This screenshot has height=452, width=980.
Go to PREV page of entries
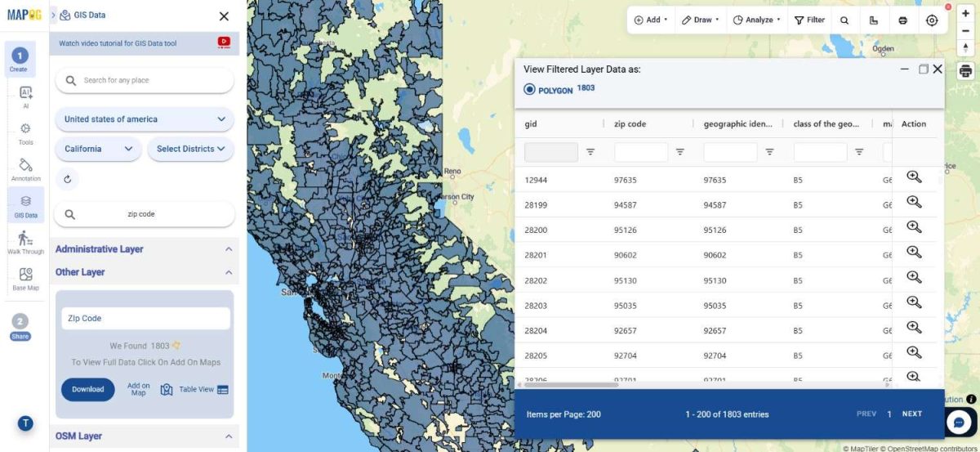[x=866, y=414]
